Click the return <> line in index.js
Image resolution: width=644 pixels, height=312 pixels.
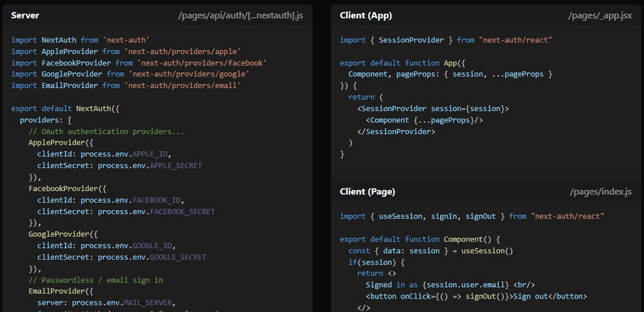click(x=376, y=273)
